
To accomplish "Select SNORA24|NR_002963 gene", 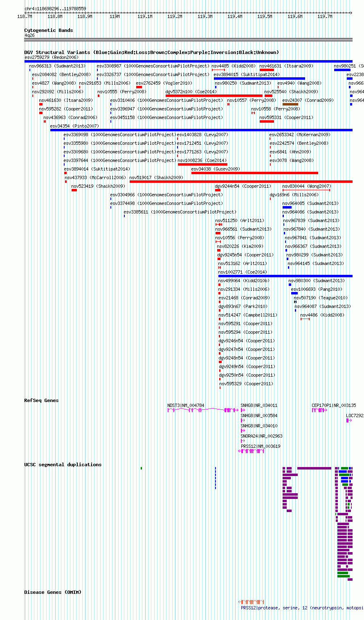I will coord(261,436).
